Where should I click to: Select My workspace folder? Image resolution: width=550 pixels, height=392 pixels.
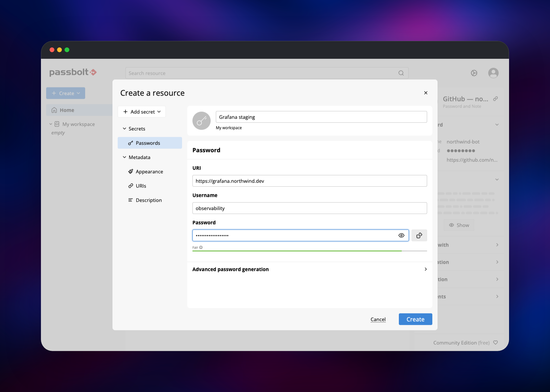pyautogui.click(x=78, y=124)
